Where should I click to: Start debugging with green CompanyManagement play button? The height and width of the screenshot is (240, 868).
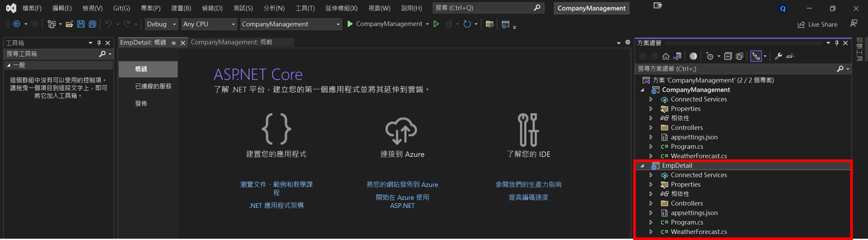point(384,24)
